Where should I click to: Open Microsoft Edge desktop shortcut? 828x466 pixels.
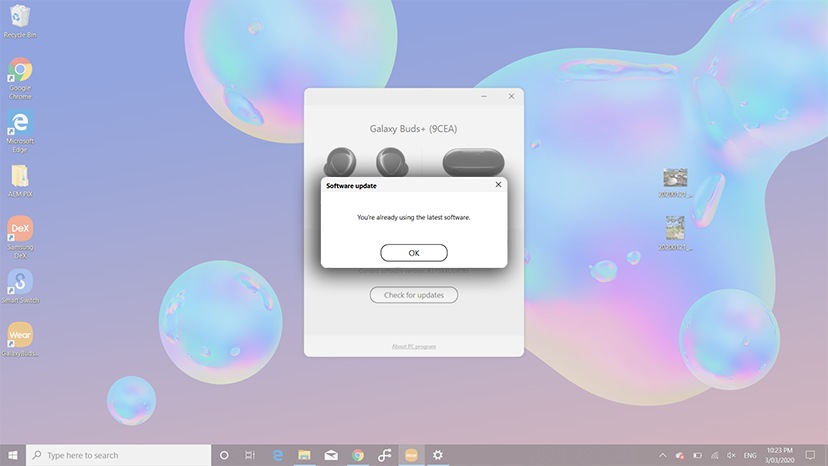20,131
